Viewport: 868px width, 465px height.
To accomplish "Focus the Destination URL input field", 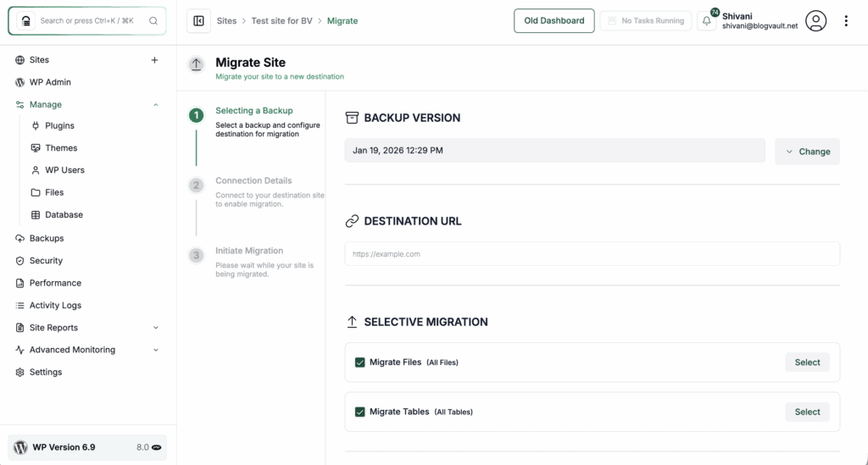I will 593,254.
